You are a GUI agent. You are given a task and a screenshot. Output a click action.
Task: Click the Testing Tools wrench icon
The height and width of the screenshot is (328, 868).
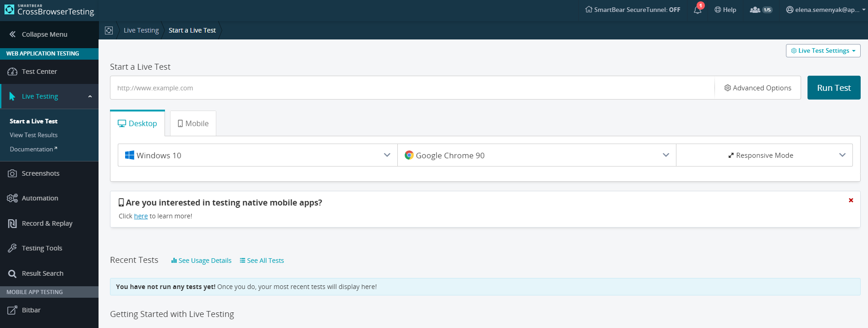click(x=12, y=248)
